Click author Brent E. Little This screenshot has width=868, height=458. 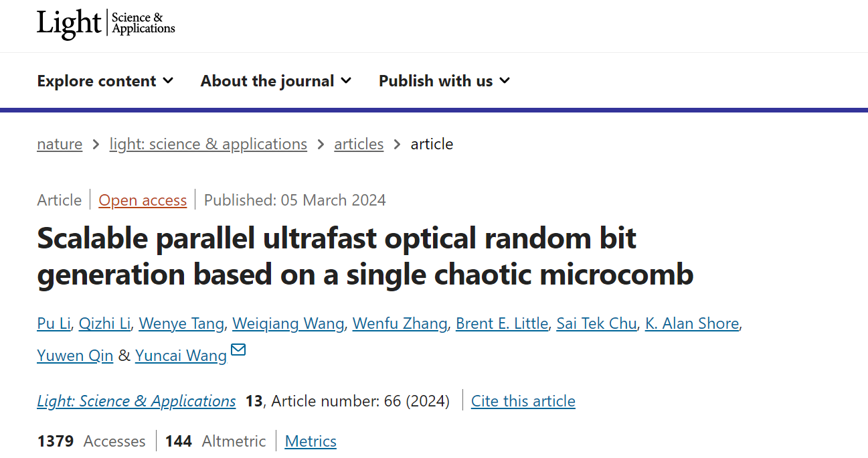coord(502,323)
